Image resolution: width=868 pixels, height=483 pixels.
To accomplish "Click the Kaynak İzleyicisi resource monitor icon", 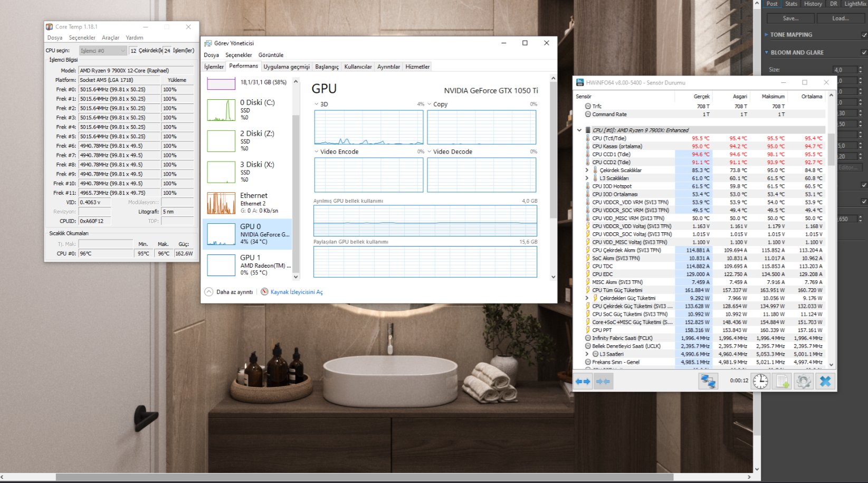I will 264,292.
